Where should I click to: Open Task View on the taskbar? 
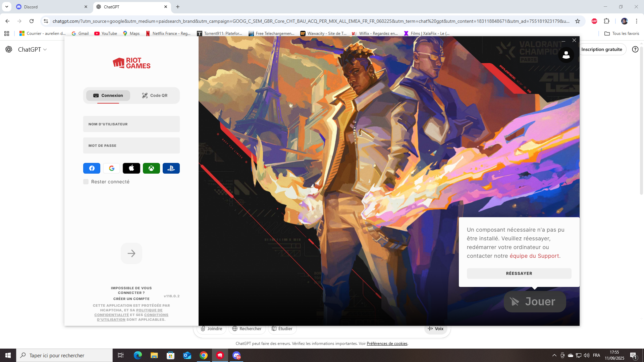click(x=121, y=355)
